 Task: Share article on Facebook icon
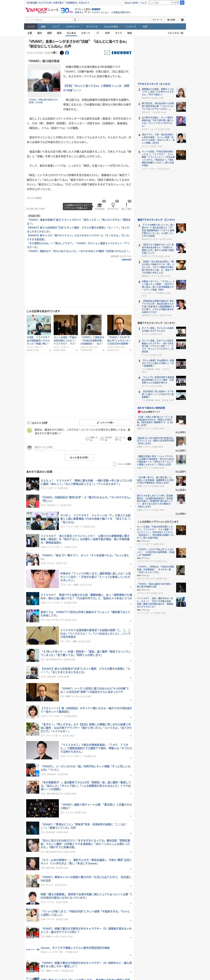click(x=67, y=53)
